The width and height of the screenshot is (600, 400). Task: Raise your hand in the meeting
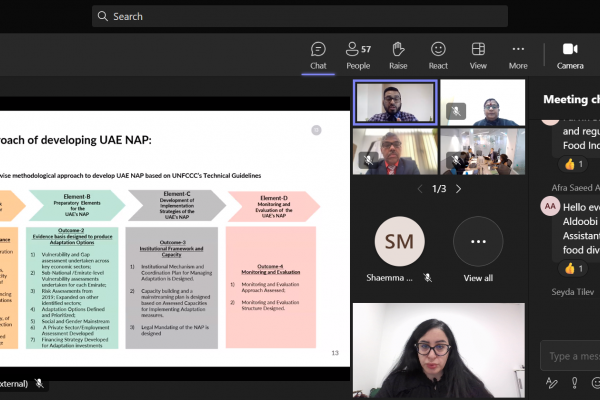pos(398,54)
